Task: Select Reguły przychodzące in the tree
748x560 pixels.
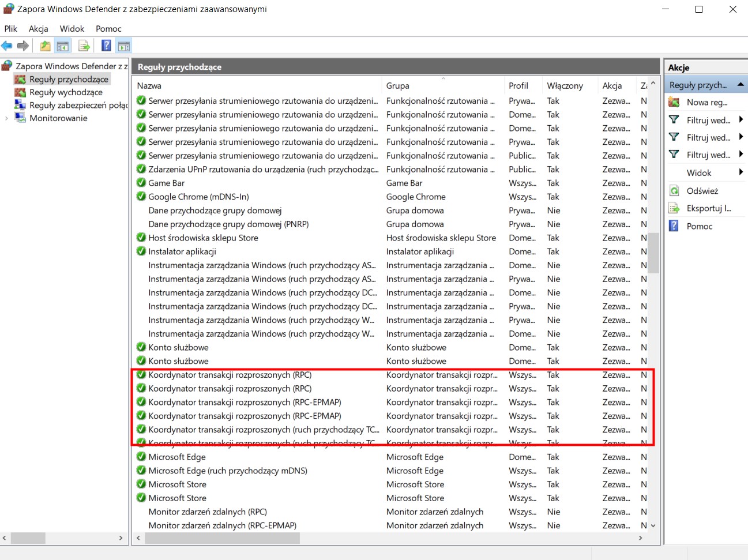Action: [x=69, y=79]
